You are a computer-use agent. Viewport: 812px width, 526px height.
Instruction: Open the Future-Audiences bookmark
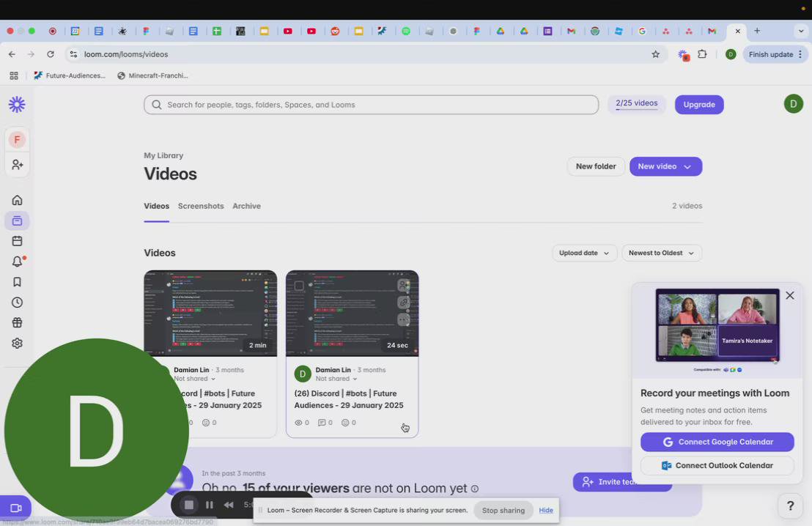[x=70, y=75]
